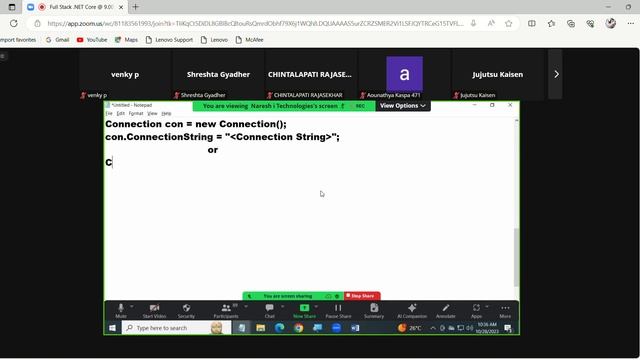This screenshot has width=640, height=360.
Task: Click the Windows Start button in shared taskbar
Action: pyautogui.click(x=112, y=328)
